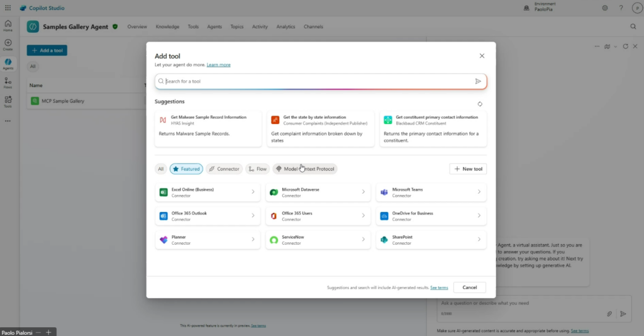The width and height of the screenshot is (644, 336).
Task: Click the Microsoft Dataverse icon
Action: click(274, 193)
